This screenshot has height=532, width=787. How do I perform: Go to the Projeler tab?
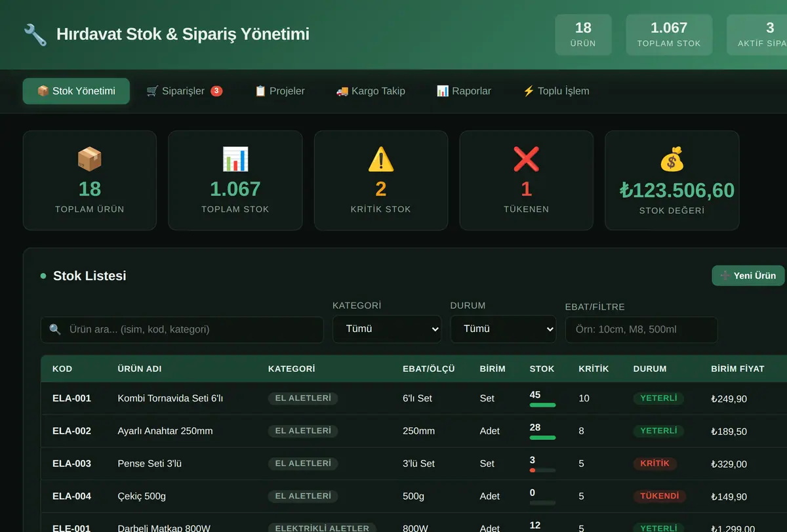279,91
